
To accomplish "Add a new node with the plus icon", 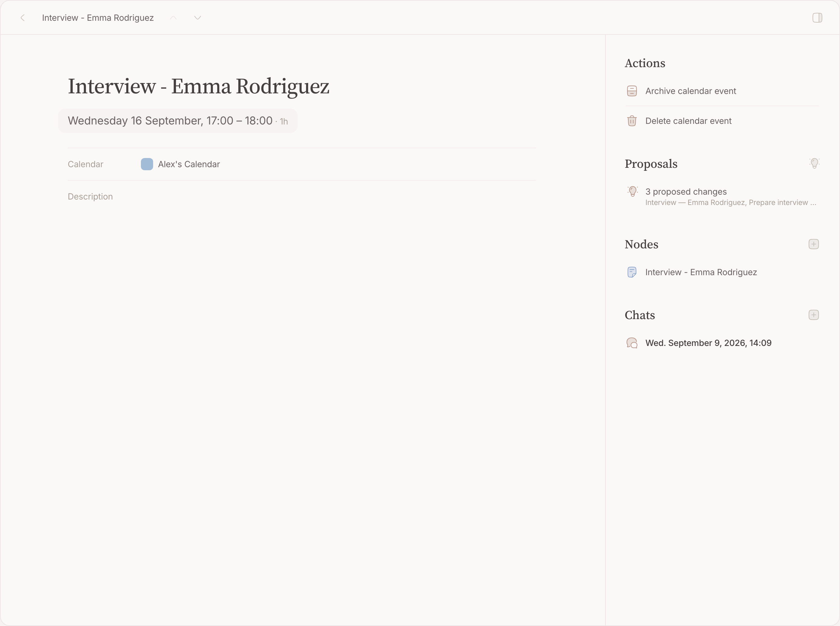I will [x=813, y=244].
